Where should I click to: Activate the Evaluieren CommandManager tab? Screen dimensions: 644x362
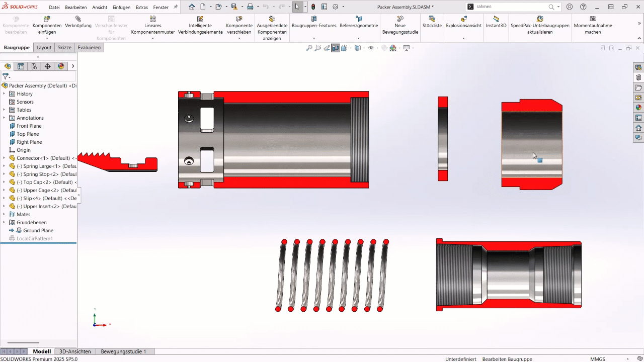coord(89,47)
